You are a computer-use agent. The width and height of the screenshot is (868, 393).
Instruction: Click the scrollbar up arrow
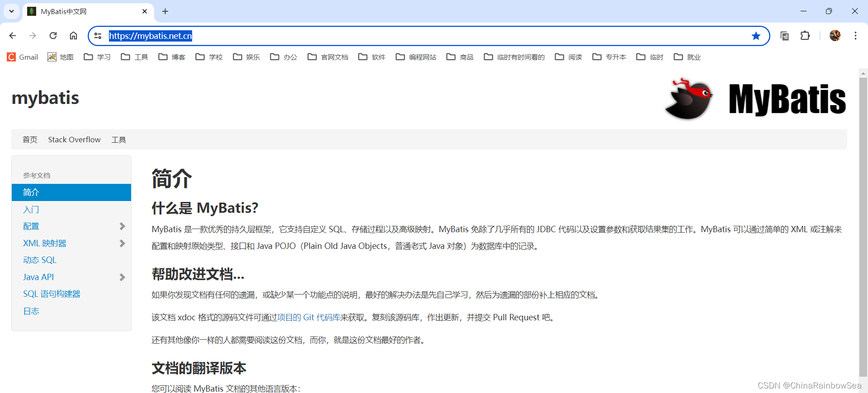pos(863,73)
